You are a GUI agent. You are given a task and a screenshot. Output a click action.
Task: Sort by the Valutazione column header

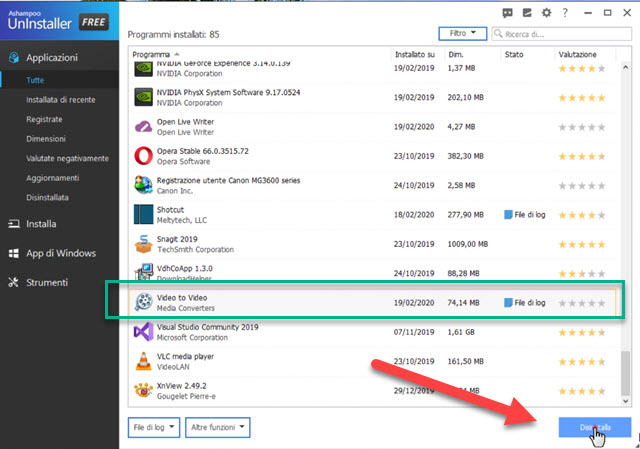(x=577, y=54)
